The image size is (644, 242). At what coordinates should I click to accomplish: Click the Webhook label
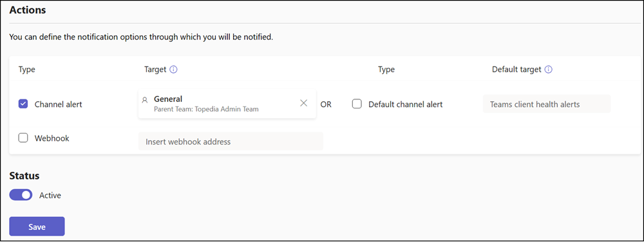(52, 138)
